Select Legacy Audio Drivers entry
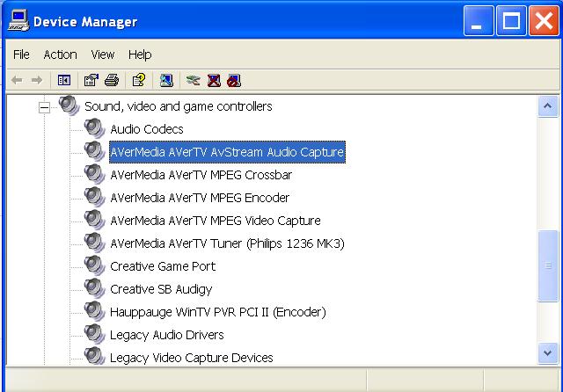 pyautogui.click(x=167, y=335)
